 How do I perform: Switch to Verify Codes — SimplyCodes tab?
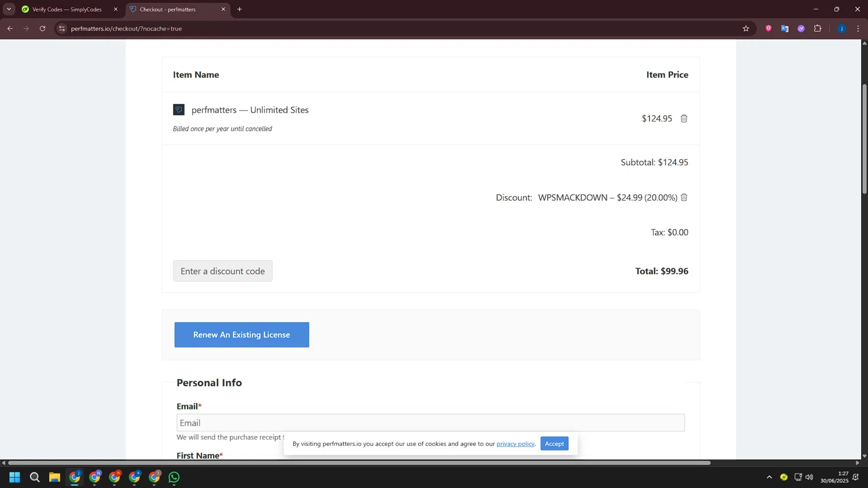pos(67,9)
